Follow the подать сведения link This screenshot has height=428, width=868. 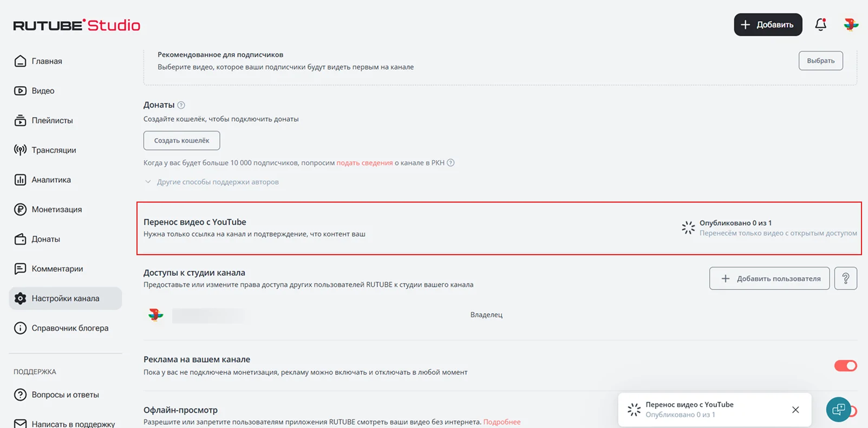pos(364,163)
